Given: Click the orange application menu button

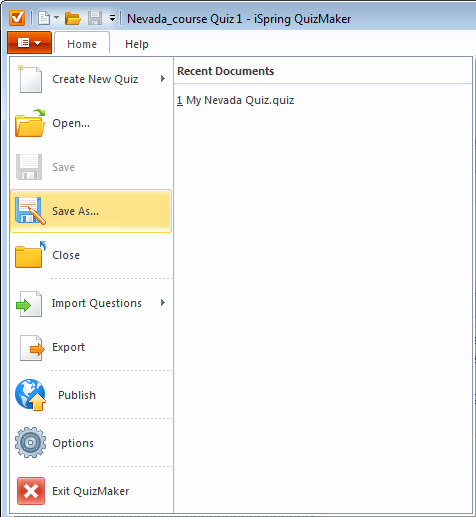Looking at the screenshot, I should click(29, 43).
